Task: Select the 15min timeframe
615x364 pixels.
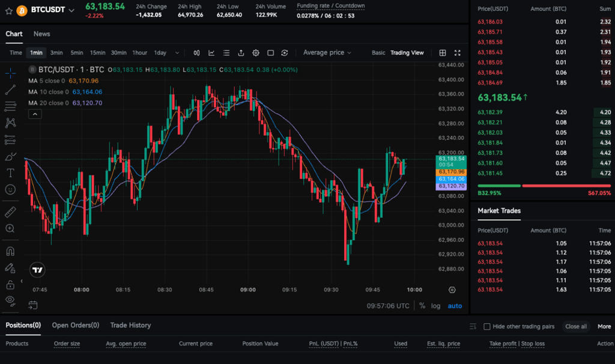Action: click(x=98, y=53)
